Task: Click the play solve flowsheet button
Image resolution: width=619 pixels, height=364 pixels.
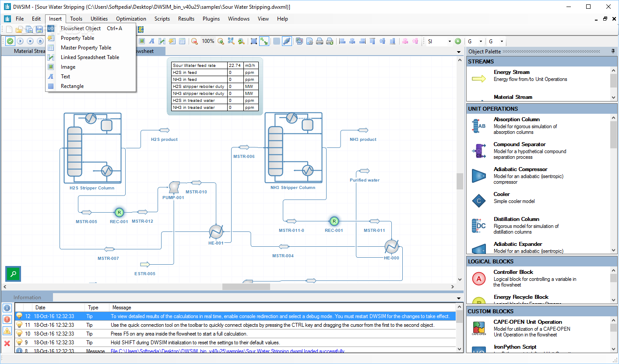Action: 20,41
